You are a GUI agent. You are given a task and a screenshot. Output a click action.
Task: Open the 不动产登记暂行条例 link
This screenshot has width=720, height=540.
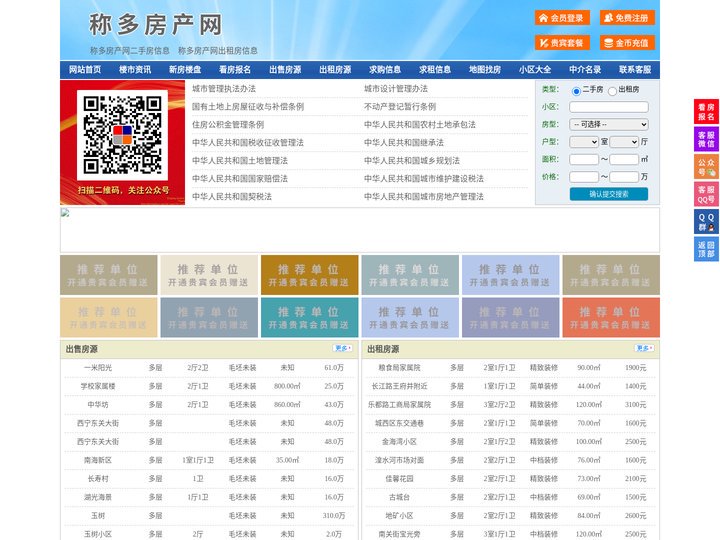400,107
